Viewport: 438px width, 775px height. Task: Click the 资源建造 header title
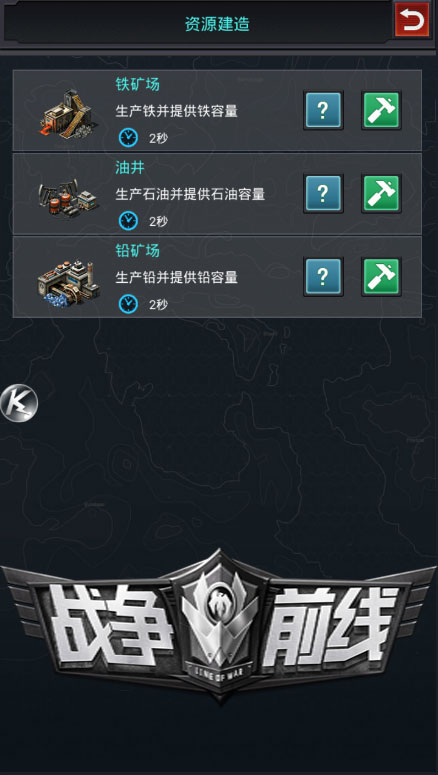(217, 24)
